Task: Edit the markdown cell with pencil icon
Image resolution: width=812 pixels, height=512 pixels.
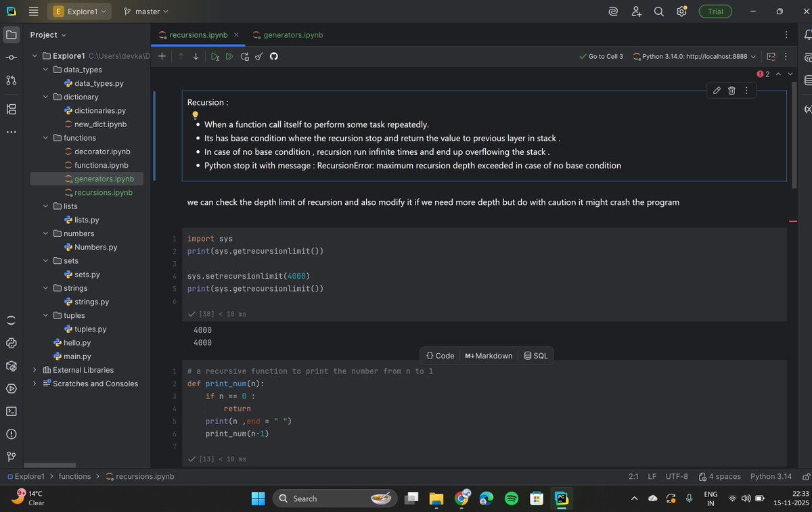Action: 717,91
